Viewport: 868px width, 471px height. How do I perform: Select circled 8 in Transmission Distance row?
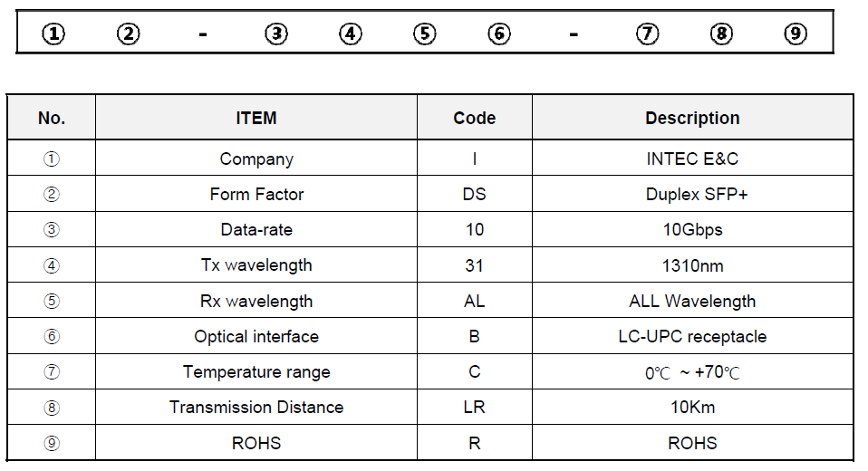pos(52,408)
